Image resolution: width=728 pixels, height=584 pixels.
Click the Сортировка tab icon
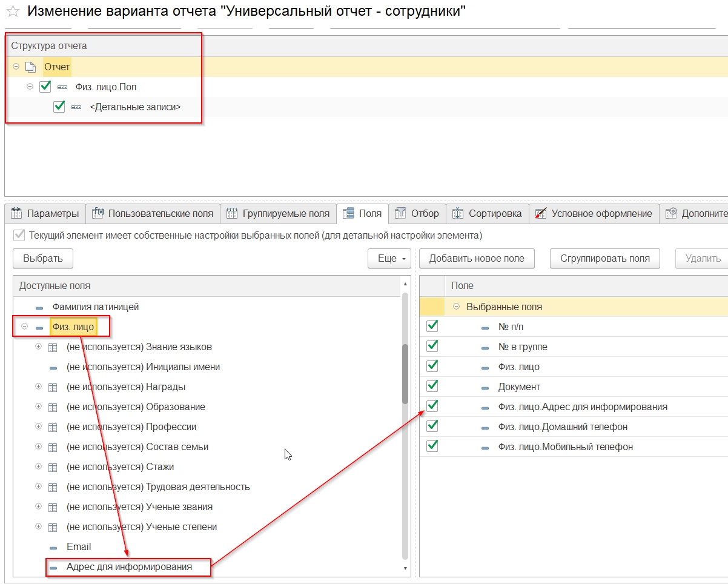458,213
